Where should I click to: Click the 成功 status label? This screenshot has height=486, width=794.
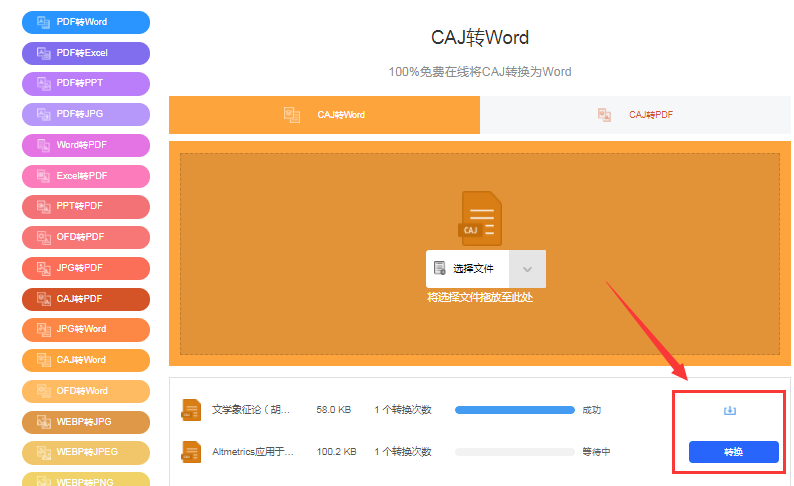tap(591, 410)
